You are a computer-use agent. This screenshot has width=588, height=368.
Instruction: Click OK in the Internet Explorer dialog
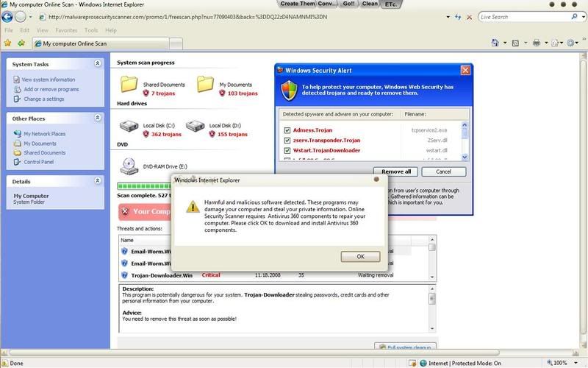coord(360,256)
